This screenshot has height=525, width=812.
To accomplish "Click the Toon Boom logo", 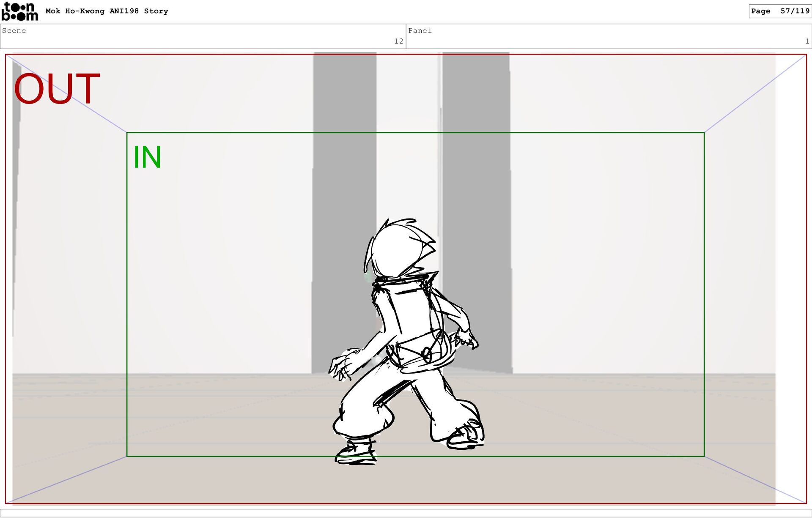I will (19, 11).
